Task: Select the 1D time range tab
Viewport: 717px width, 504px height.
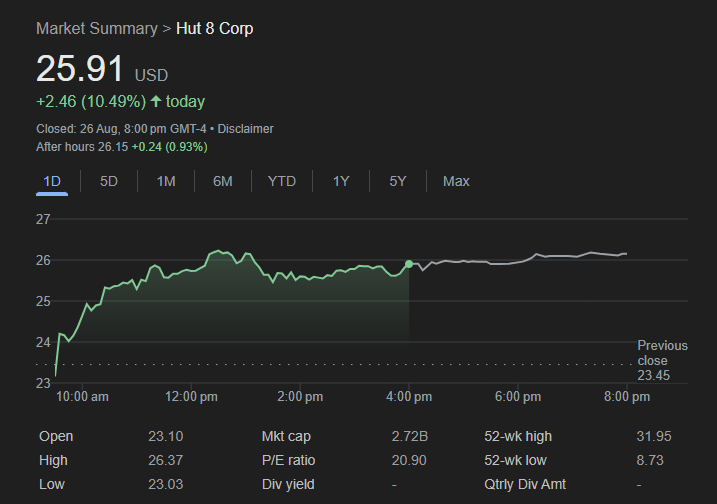Action: pos(52,181)
